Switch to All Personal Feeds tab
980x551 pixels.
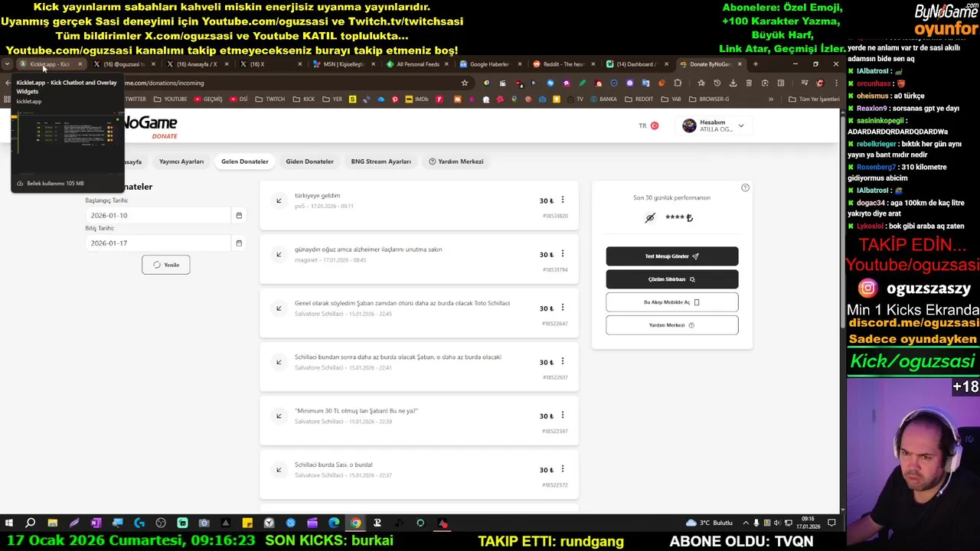[x=416, y=64]
